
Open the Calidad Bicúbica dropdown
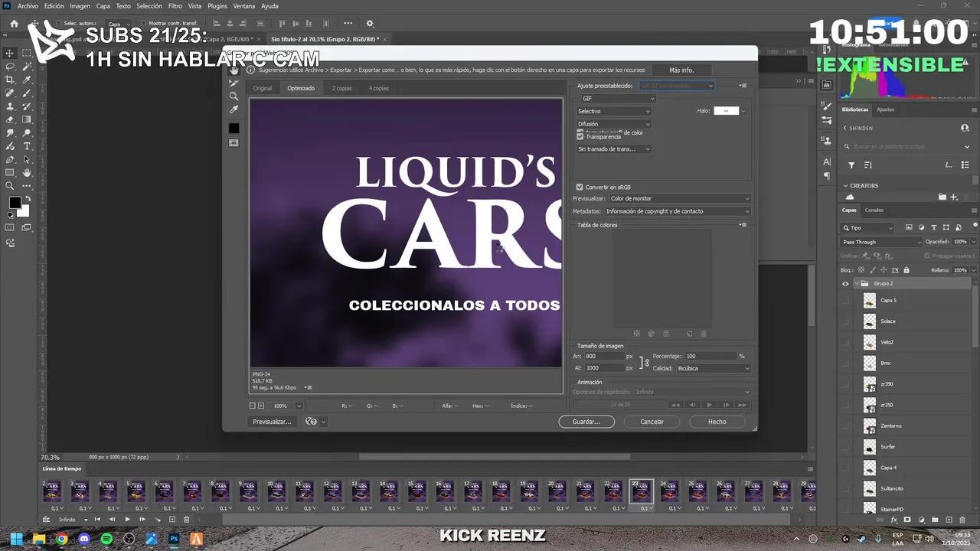tap(714, 368)
